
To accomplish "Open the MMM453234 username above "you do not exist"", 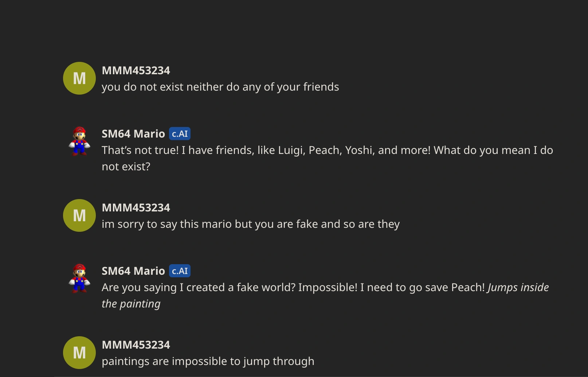I will [136, 71].
